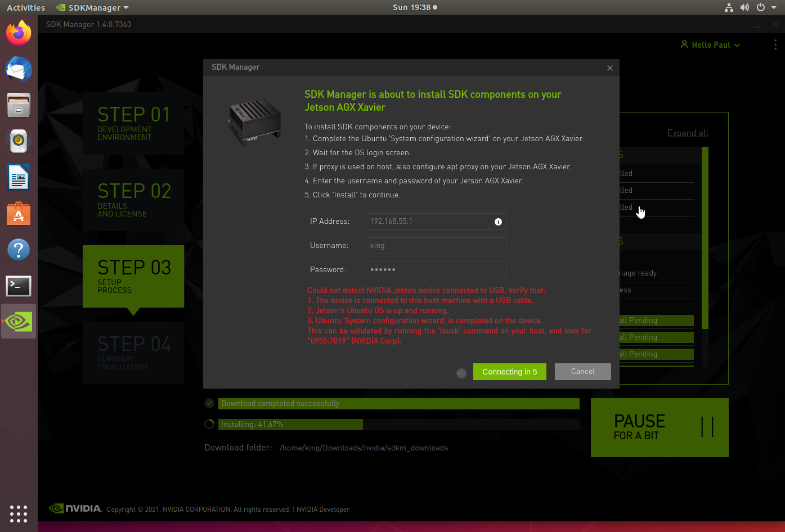Expand system tray menu arrow
This screenshot has width=785, height=532.
tap(775, 7)
